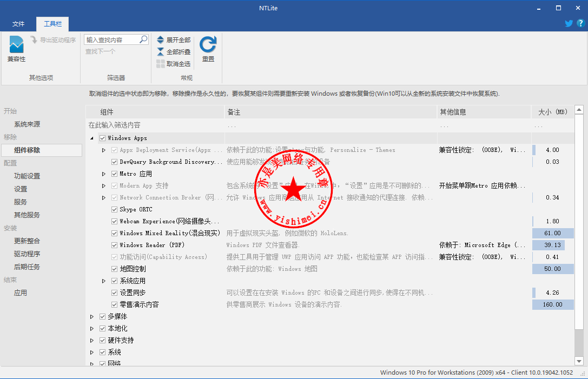Expand the 系统 category
This screenshot has width=588, height=379.
pos(92,353)
